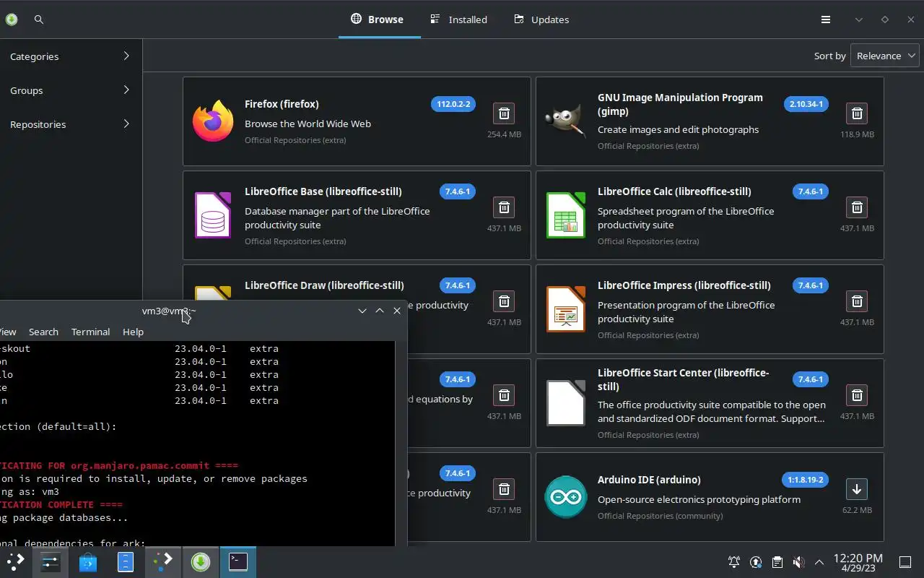Expand the Repositories sidebar entry
Screen dimensions: 924x578
click(x=70, y=124)
